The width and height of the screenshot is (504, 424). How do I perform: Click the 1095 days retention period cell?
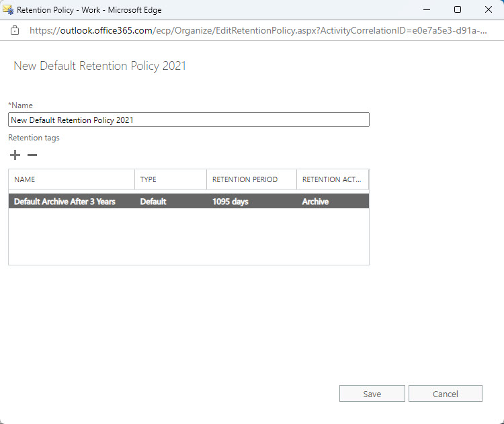point(230,202)
